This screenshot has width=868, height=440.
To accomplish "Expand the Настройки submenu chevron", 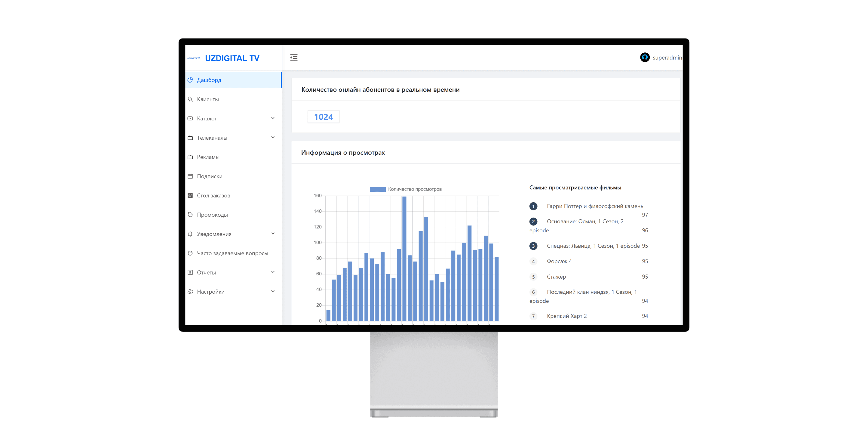I will (x=273, y=291).
